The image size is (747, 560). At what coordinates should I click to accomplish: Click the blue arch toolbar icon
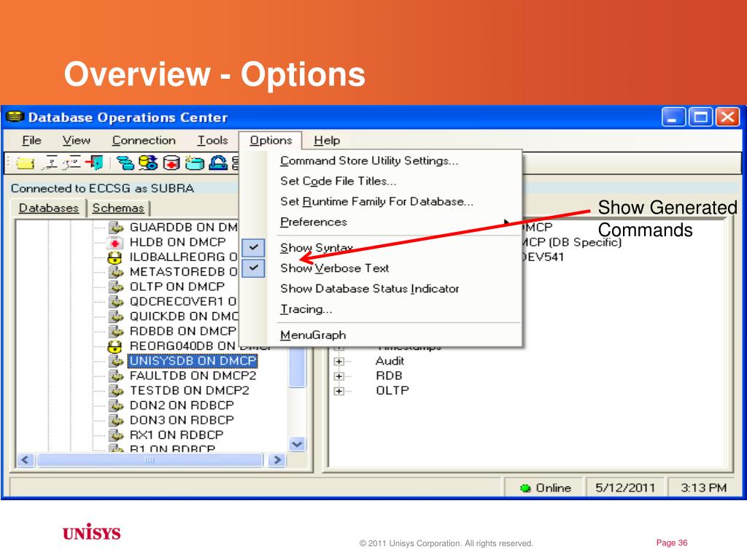coord(218,163)
